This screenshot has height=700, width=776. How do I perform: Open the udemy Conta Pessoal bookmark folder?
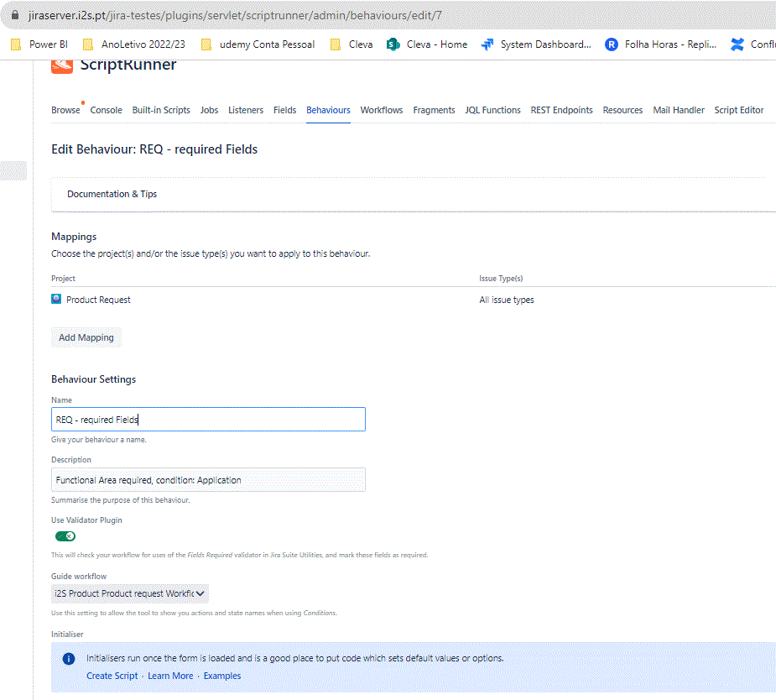pos(258,44)
